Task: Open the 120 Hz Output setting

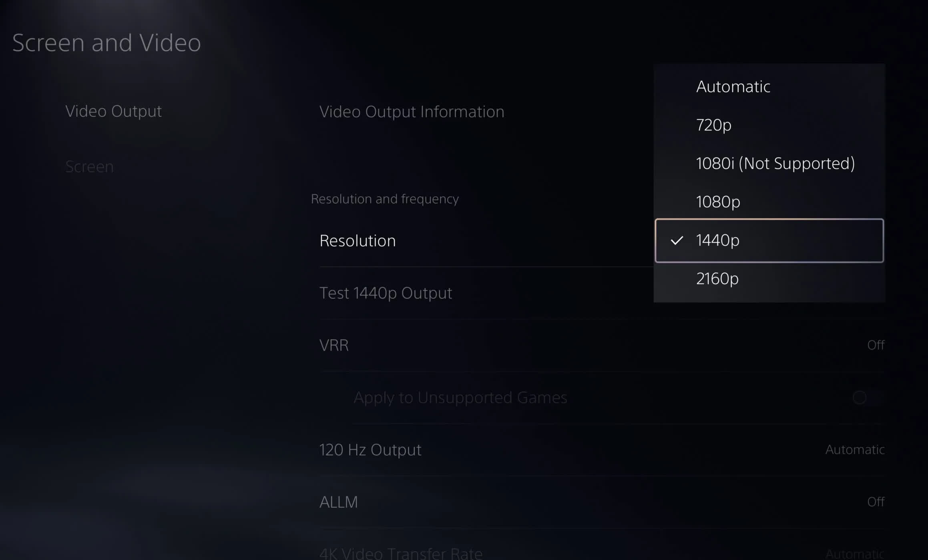Action: [x=602, y=450]
